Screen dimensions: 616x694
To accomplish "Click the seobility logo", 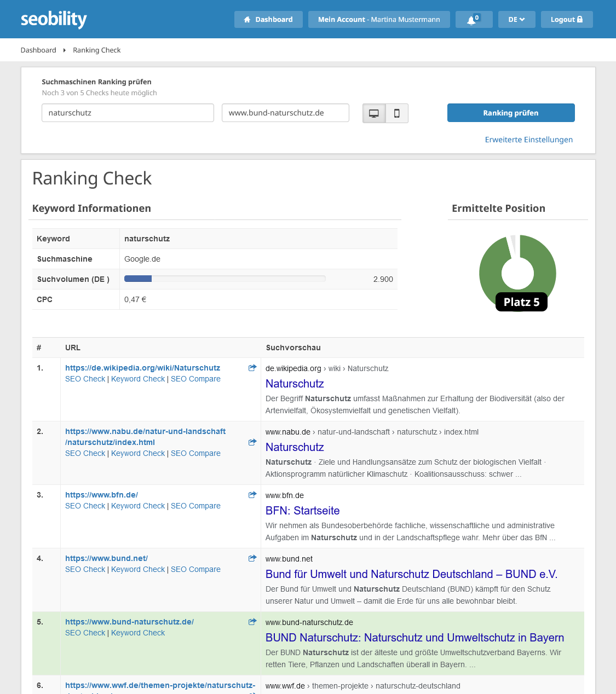I will coord(54,19).
